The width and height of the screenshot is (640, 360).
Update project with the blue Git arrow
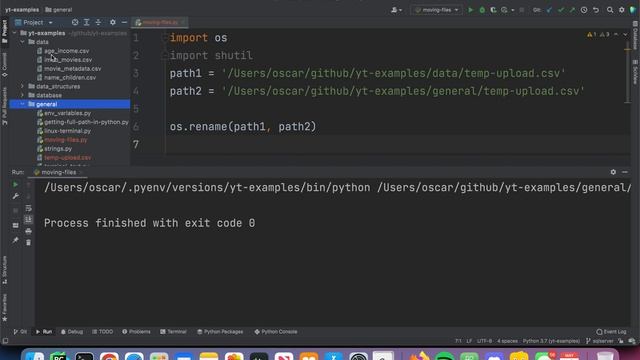click(x=549, y=10)
